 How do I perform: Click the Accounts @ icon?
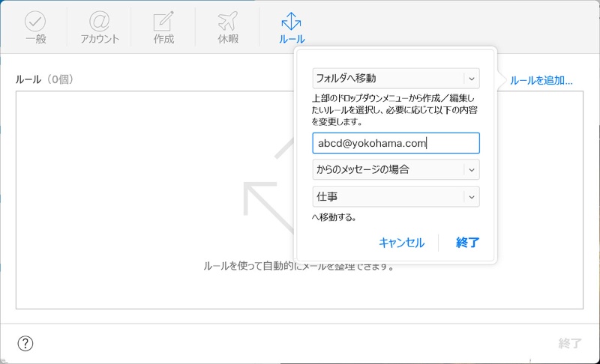pos(100,21)
